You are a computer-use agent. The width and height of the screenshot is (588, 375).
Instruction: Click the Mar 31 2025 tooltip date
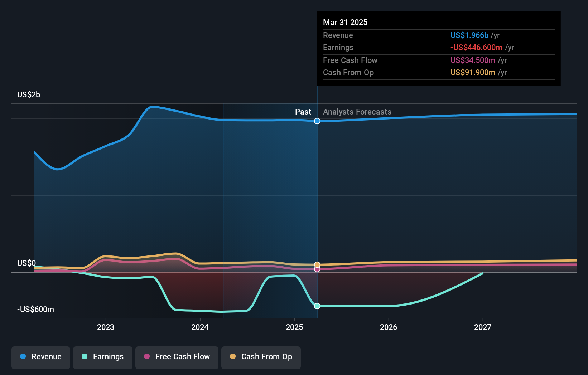click(x=345, y=22)
